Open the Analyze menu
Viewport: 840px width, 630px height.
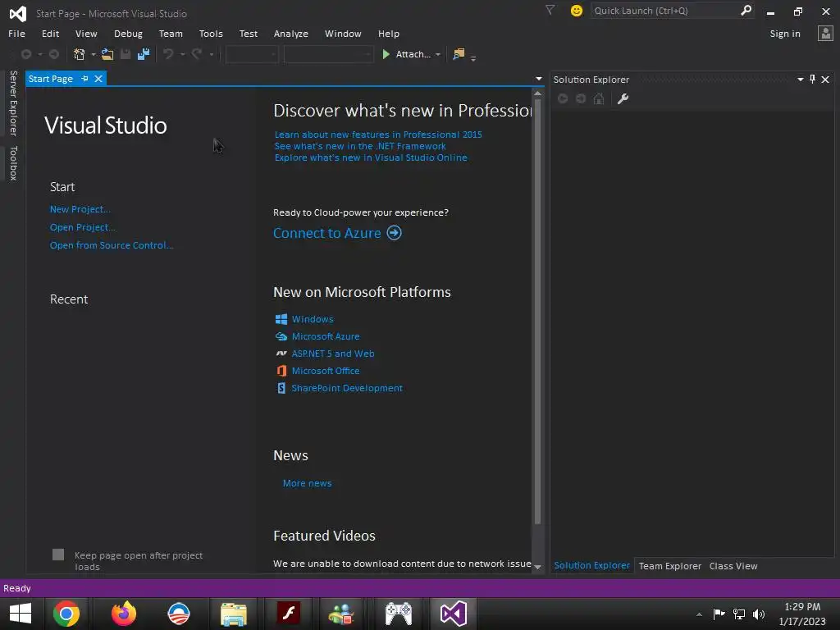click(291, 34)
